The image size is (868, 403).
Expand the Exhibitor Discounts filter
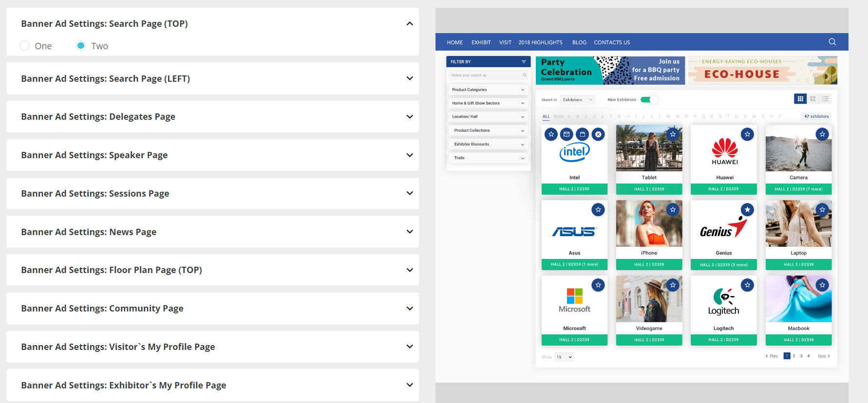pyautogui.click(x=489, y=144)
